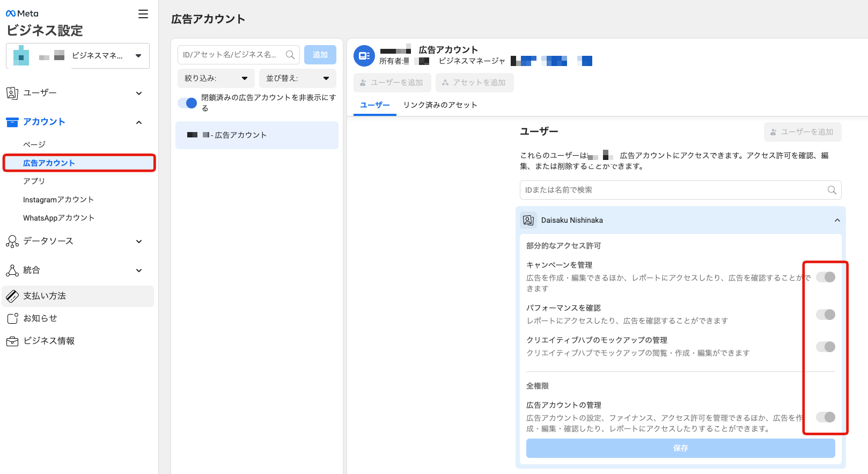Open the 絞り込み filter dropdown
868x474 pixels.
(216, 78)
